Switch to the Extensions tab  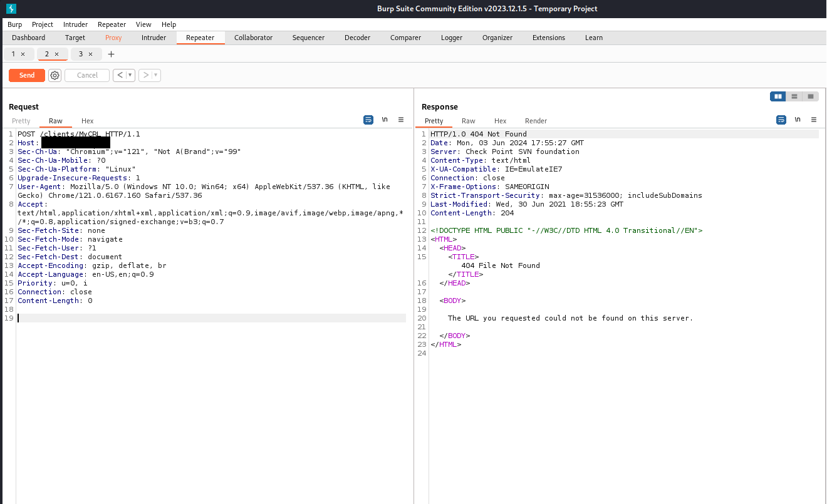pos(548,38)
